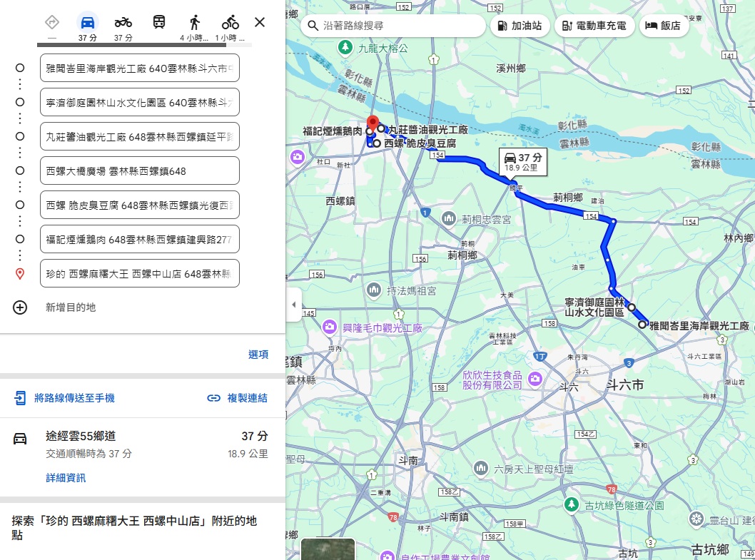Click the 西螺 脆皮臭豆腐 waypoint on map
This screenshot has width=755, height=560.
tap(377, 143)
